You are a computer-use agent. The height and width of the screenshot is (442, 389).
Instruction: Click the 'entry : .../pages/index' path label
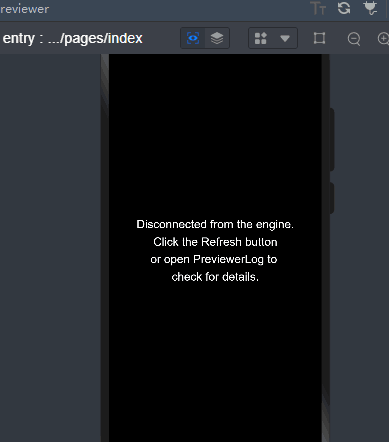[72, 38]
